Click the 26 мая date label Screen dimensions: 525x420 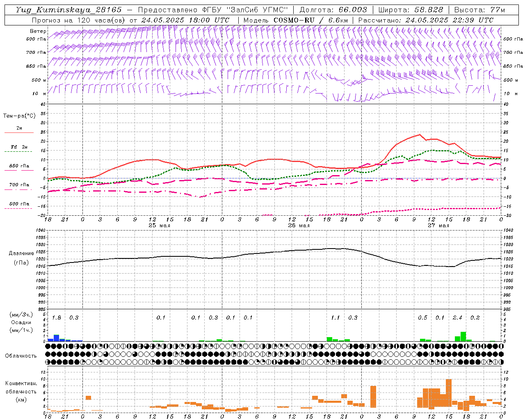[299, 226]
